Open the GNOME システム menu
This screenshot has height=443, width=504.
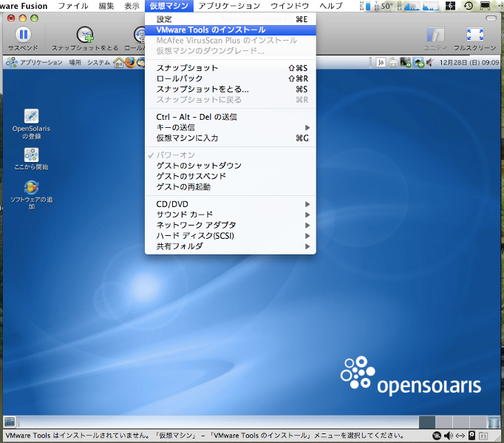98,62
